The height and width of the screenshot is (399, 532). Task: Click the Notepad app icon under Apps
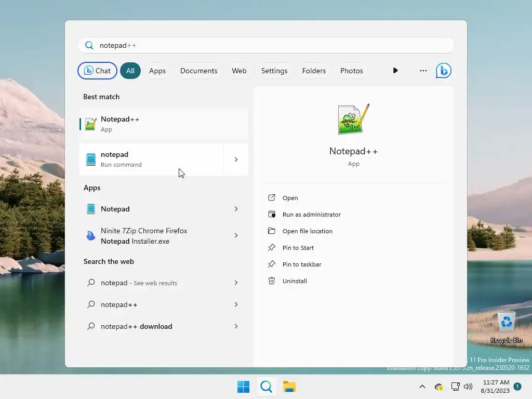point(90,209)
